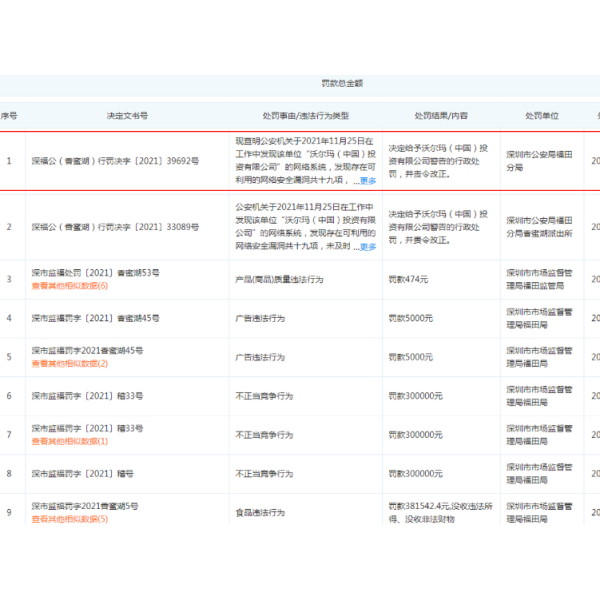Screen dimensions: 600x600
Task: Select "罚款300000元" in row 6
Action: click(x=416, y=396)
